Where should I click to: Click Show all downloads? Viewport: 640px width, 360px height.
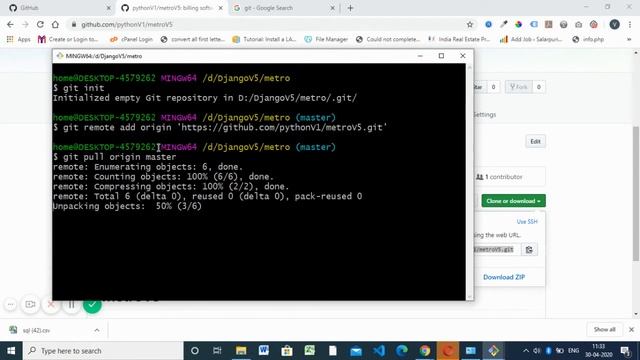604,329
